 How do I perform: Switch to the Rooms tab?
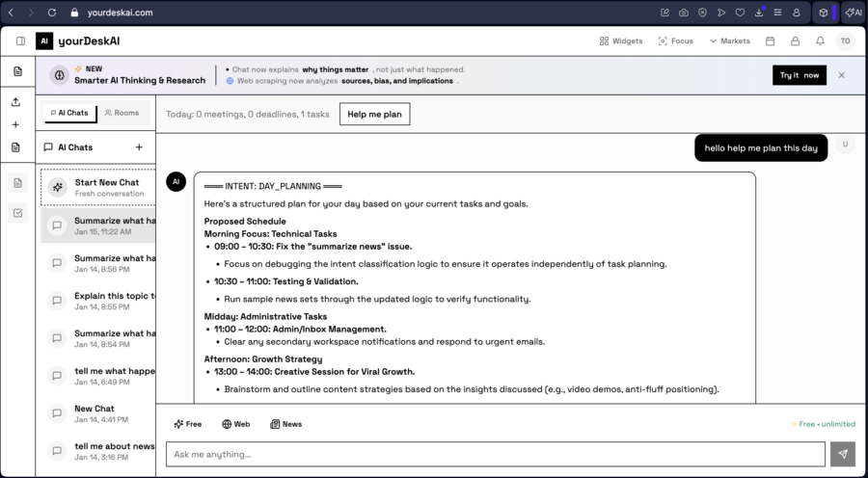[122, 113]
